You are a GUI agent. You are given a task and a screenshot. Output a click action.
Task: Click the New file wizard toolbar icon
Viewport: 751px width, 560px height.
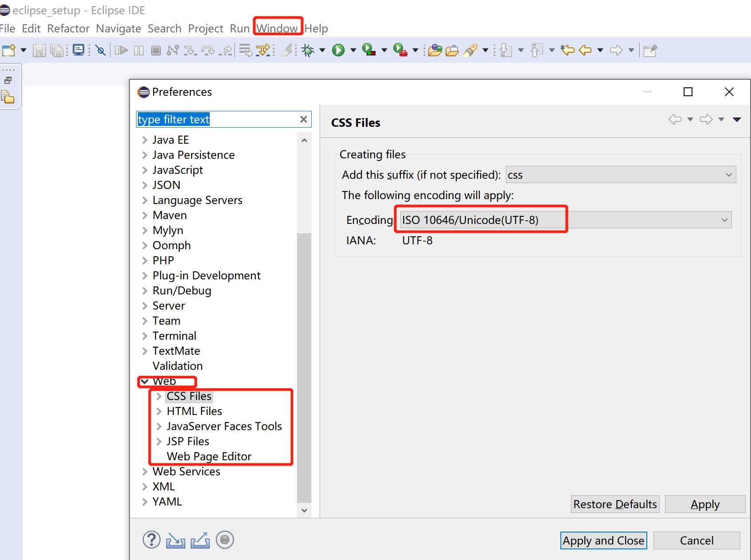[9, 50]
